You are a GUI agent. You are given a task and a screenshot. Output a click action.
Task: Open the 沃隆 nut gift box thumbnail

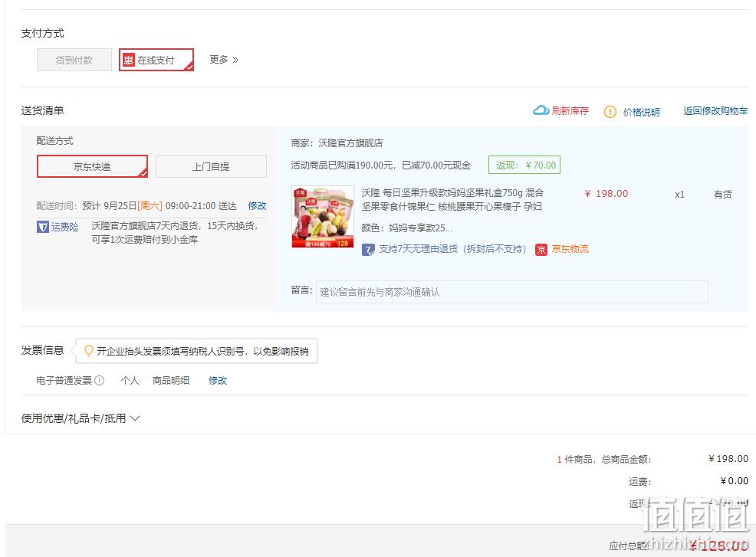point(323,217)
